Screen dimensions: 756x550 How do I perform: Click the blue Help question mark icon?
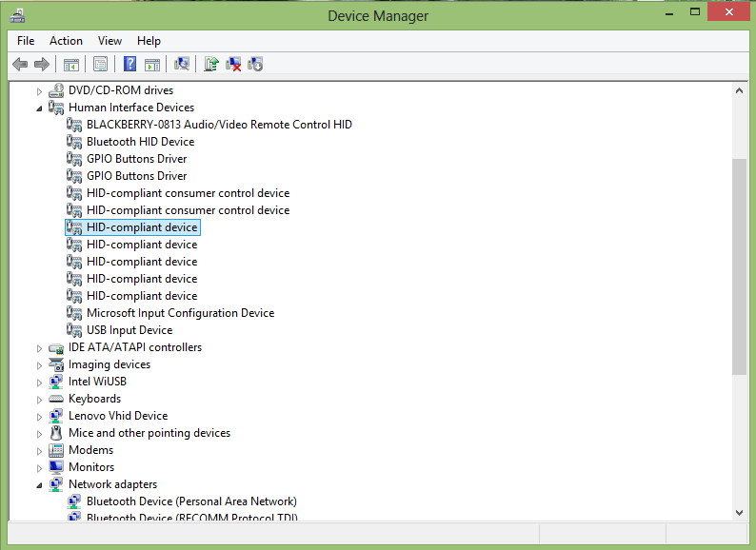(x=129, y=64)
